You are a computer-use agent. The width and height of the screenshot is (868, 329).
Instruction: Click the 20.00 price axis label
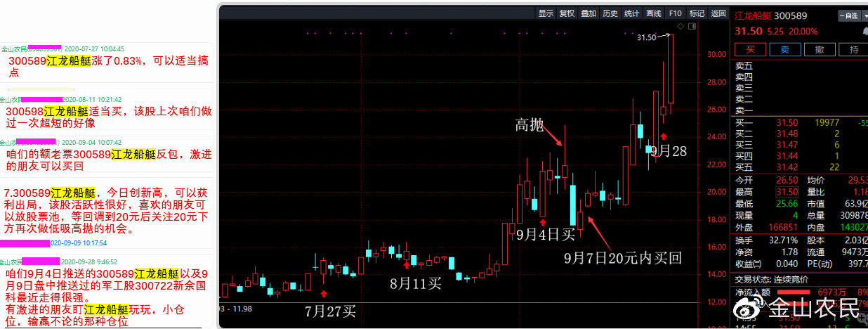(717, 192)
